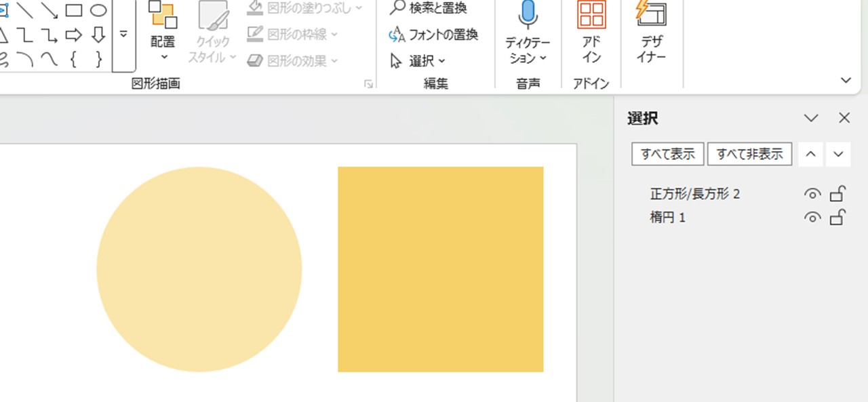Screen dimensions: 868x402
Task: Click すべて非表示 (Hide All) button
Action: click(749, 154)
